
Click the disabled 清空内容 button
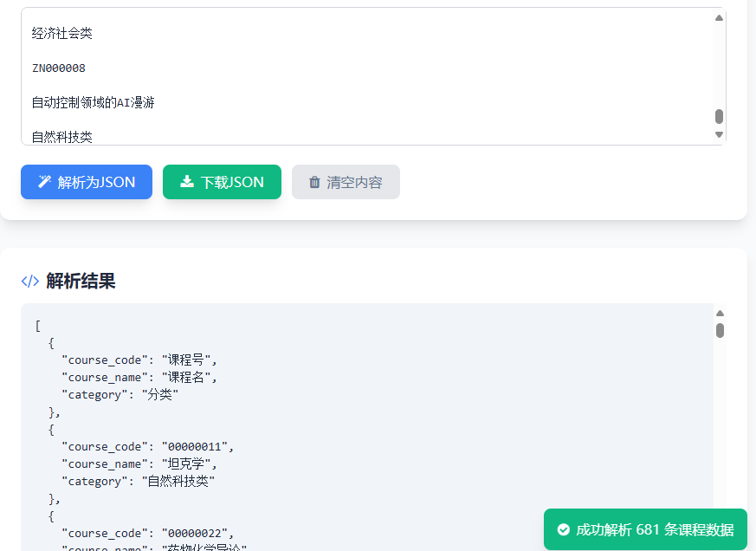pyautogui.click(x=346, y=182)
